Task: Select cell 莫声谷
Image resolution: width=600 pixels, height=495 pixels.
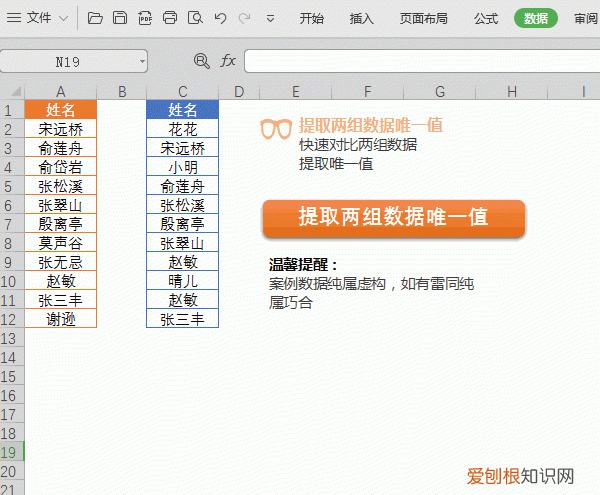Action: [x=60, y=243]
